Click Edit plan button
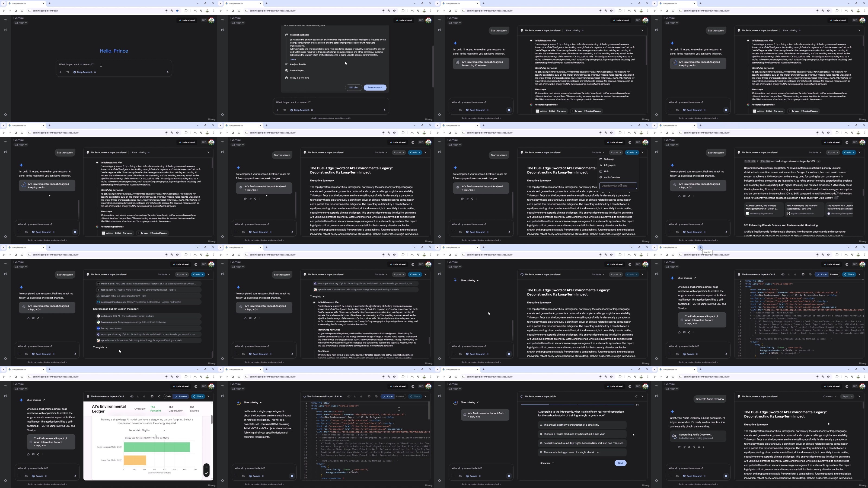The height and width of the screenshot is (488, 868). 353,88
